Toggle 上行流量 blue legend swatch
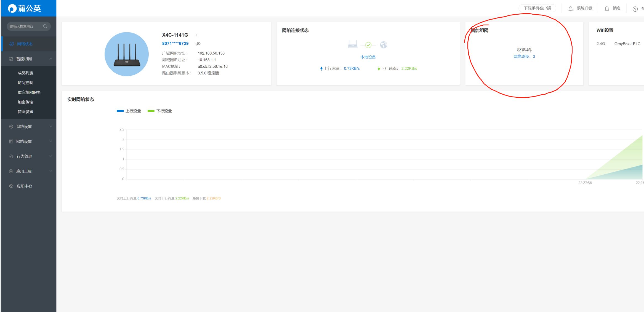This screenshot has height=312, width=644. click(120, 111)
